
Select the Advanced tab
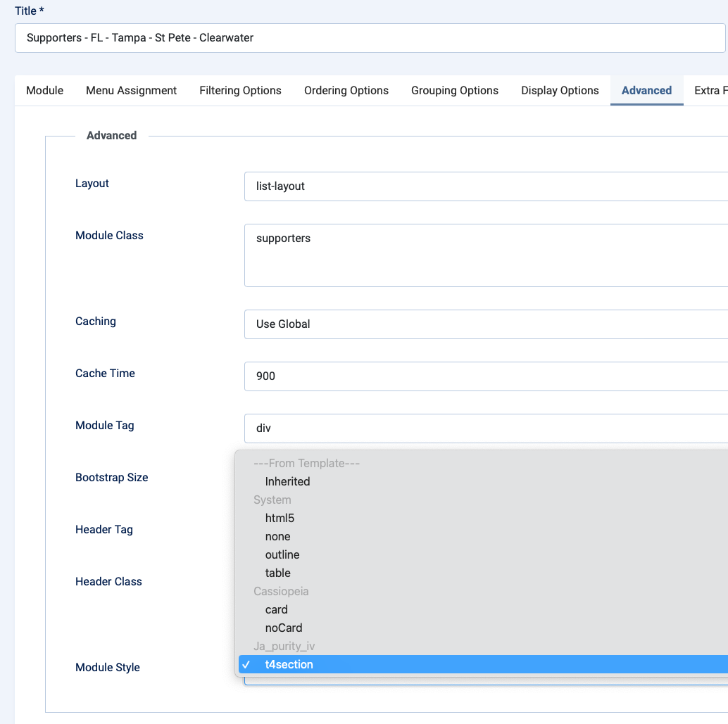(x=646, y=91)
